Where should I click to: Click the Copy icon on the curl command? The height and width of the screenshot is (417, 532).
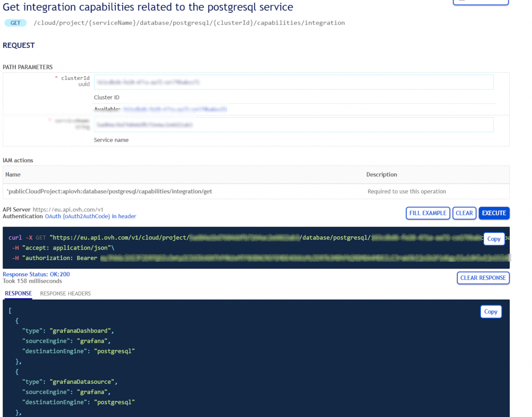[494, 239]
